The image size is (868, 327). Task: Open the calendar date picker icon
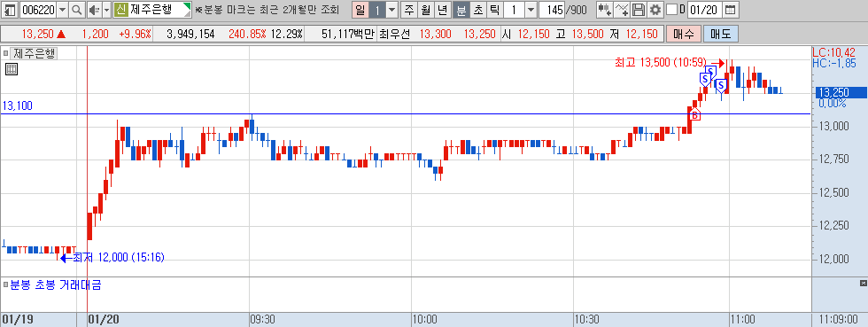point(730,10)
